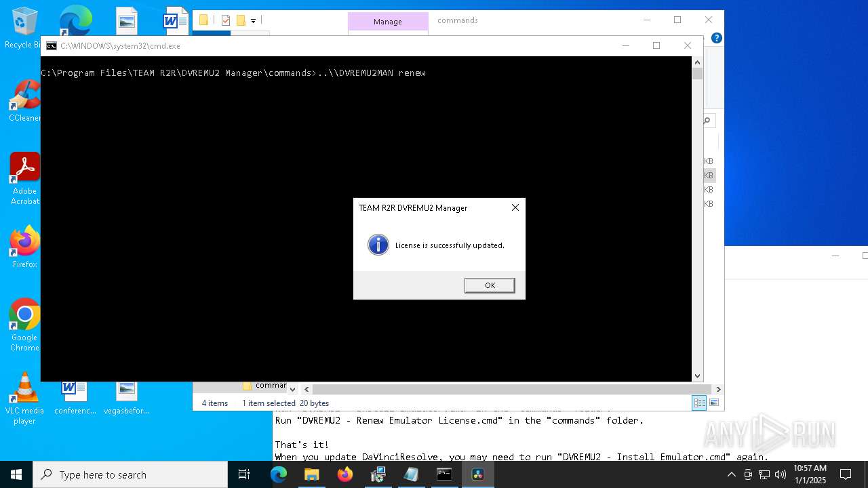The image size is (868, 488).
Task: Click volume speaker icon in system tray
Action: pyautogui.click(x=781, y=474)
